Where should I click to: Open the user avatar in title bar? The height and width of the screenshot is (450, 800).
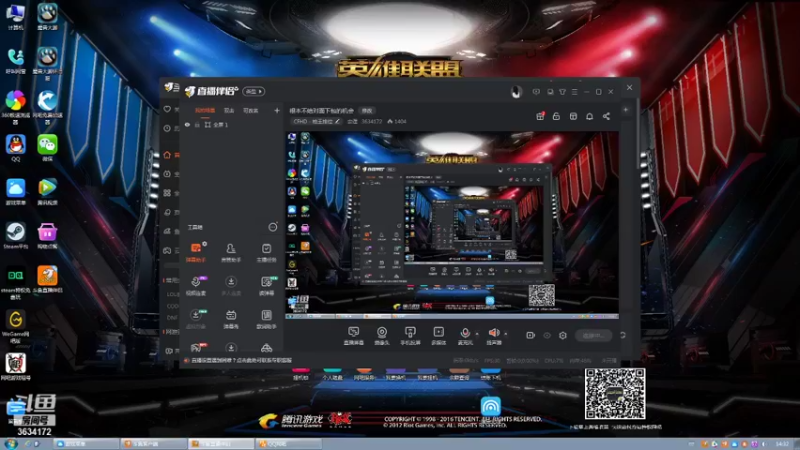pos(516,92)
